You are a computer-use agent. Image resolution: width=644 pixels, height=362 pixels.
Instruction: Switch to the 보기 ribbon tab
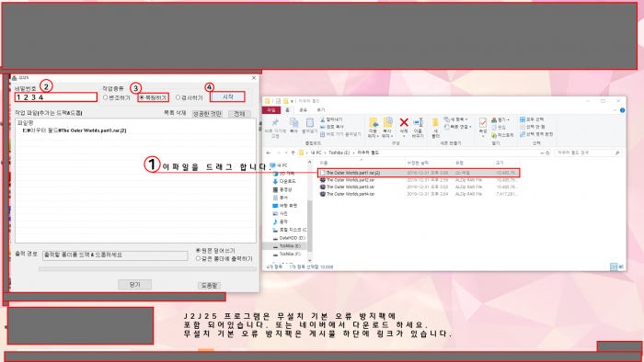pos(321,110)
